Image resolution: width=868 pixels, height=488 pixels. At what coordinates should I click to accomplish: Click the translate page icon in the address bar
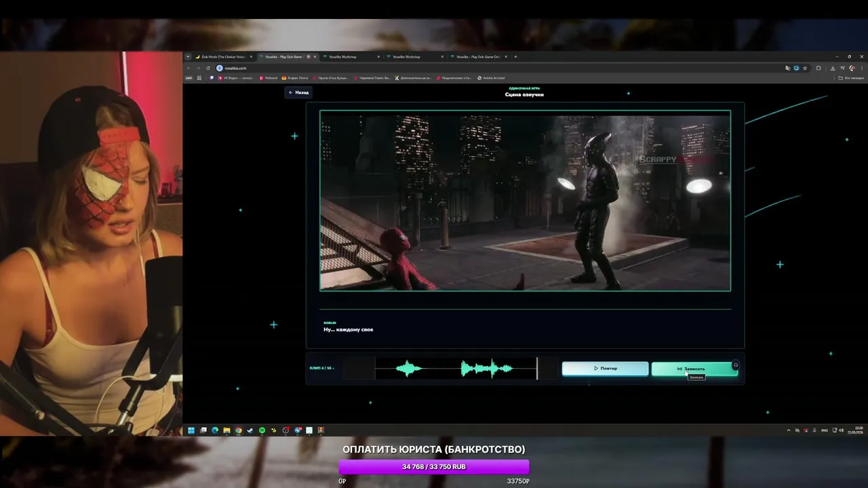point(787,68)
